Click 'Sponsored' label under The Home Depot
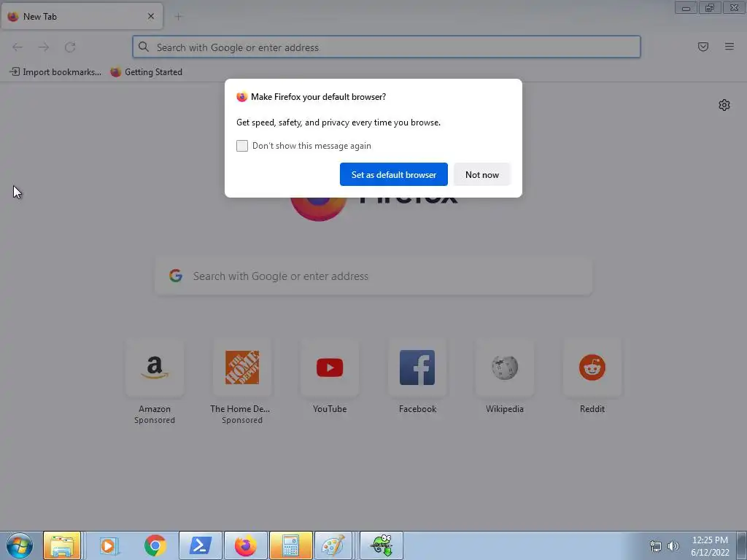This screenshot has height=560, width=747. [242, 420]
